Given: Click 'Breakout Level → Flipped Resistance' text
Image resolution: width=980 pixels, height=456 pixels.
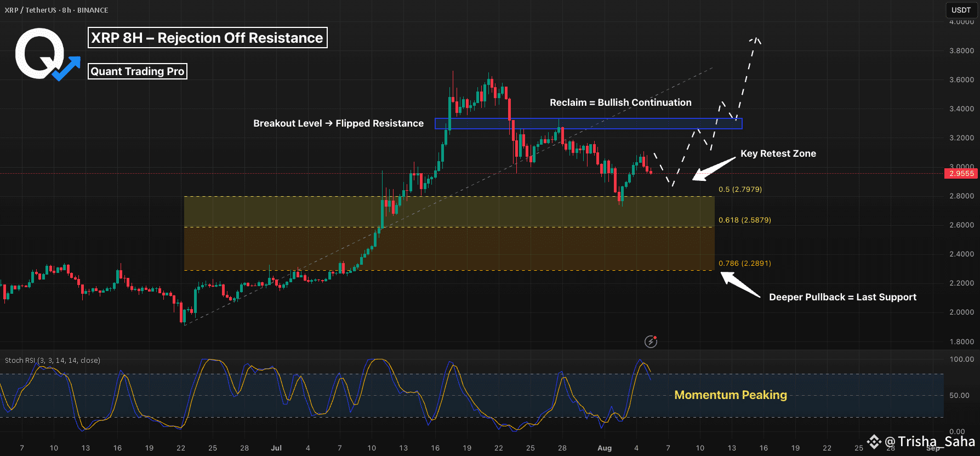Looking at the screenshot, I should point(338,123).
